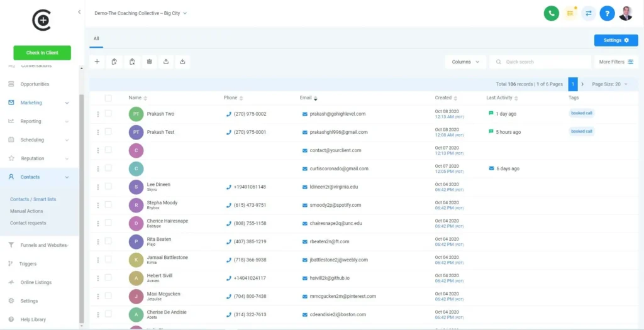The height and width of the screenshot is (330, 644).
Task: Open the green phone dialer icon
Action: pos(552,13)
